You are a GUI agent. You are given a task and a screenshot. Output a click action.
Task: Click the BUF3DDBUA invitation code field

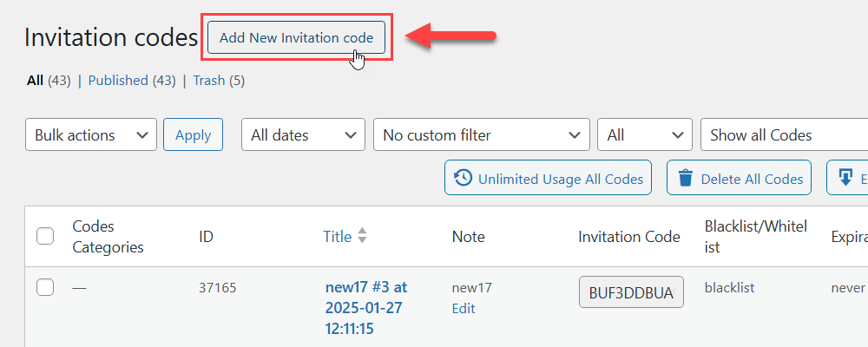631,292
